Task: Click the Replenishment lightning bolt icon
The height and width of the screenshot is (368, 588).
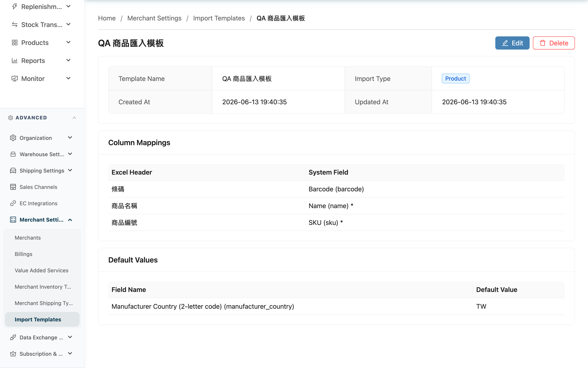Action: click(14, 7)
